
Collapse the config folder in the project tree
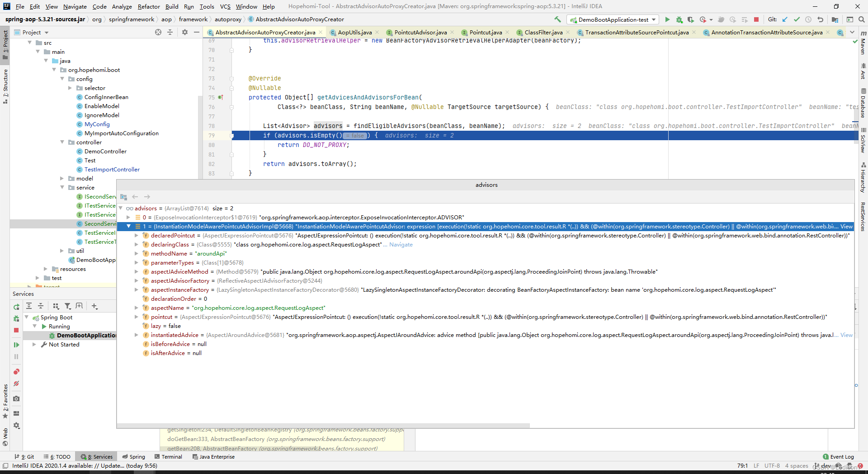coord(62,79)
